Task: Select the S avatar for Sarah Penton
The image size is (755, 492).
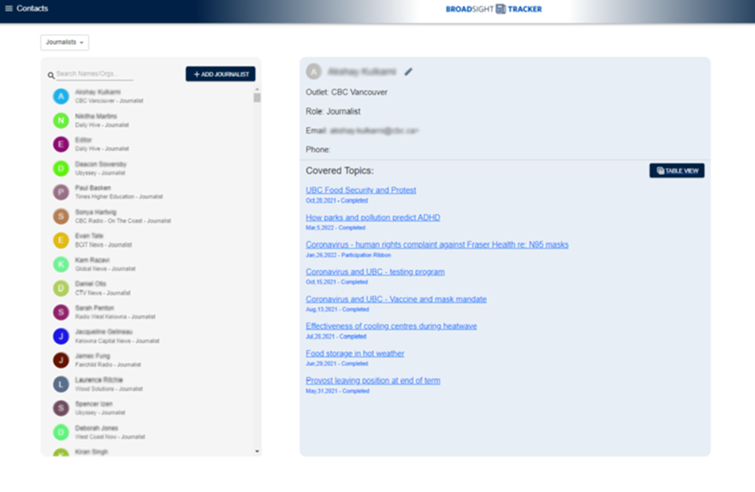Action: (61, 312)
